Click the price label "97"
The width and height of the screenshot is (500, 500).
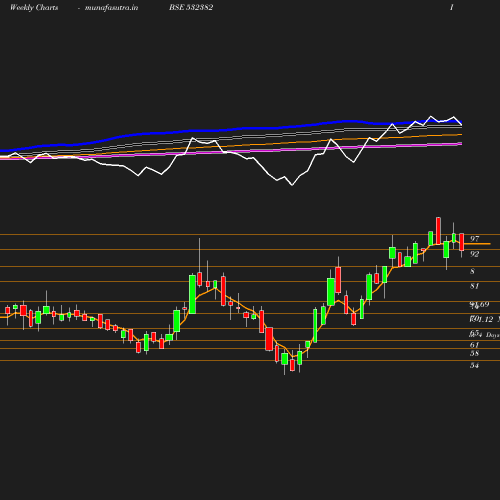point(474,239)
